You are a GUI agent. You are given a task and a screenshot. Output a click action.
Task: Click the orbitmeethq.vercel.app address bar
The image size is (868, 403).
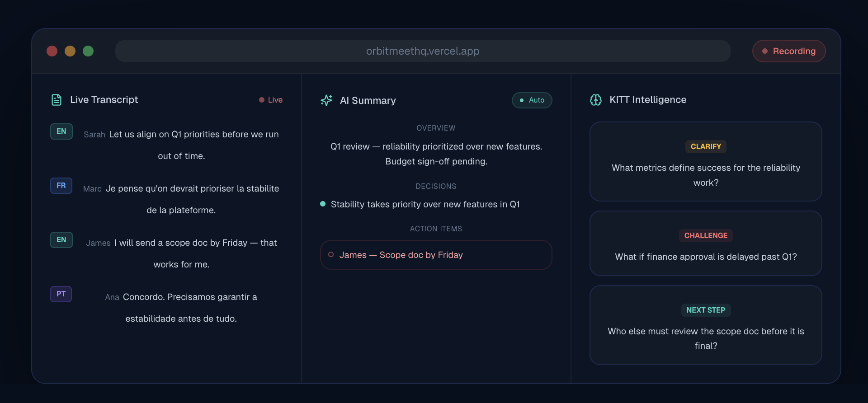tap(423, 51)
